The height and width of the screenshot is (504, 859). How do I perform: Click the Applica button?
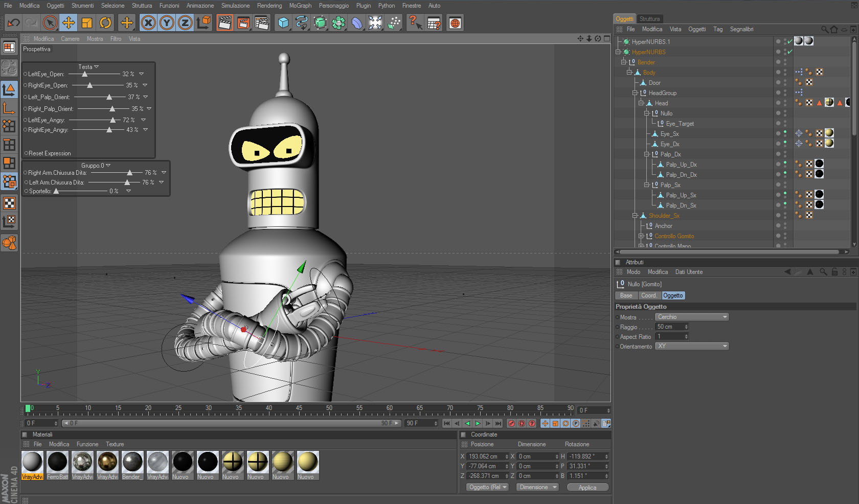(587, 488)
